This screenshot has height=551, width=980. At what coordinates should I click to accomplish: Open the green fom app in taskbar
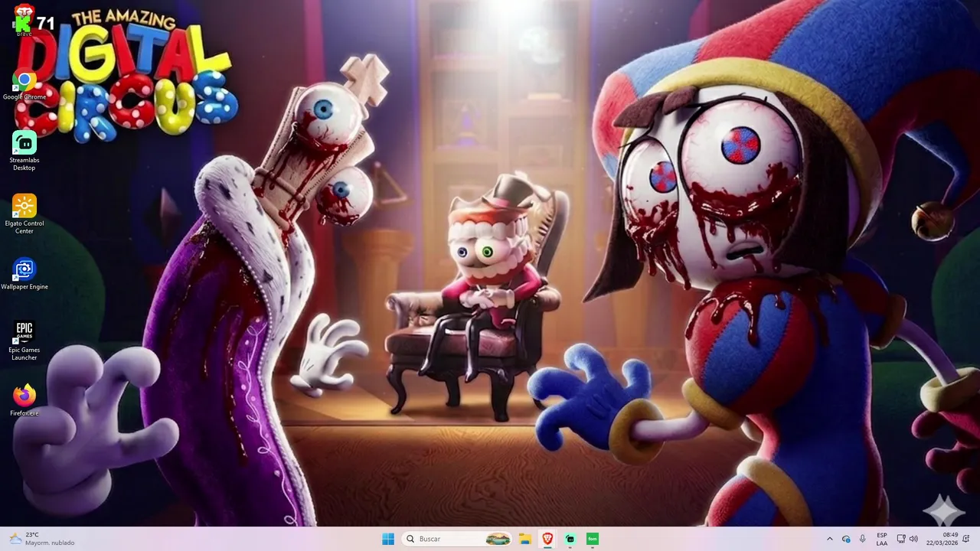point(592,539)
